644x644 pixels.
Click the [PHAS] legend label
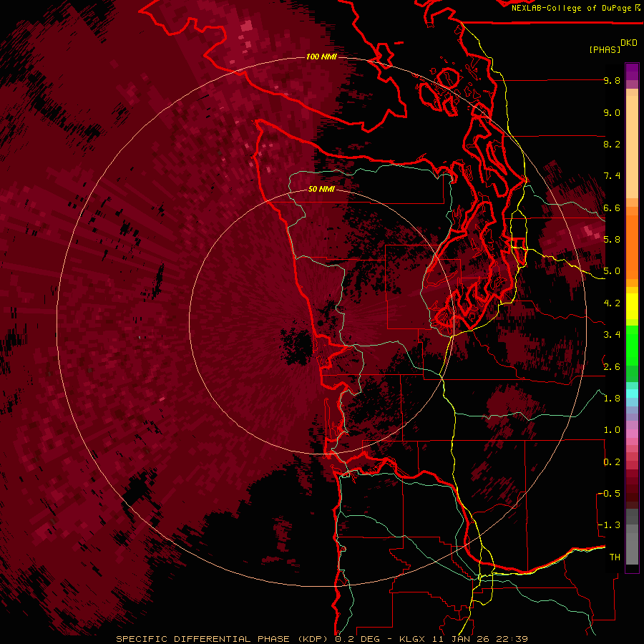coord(605,50)
